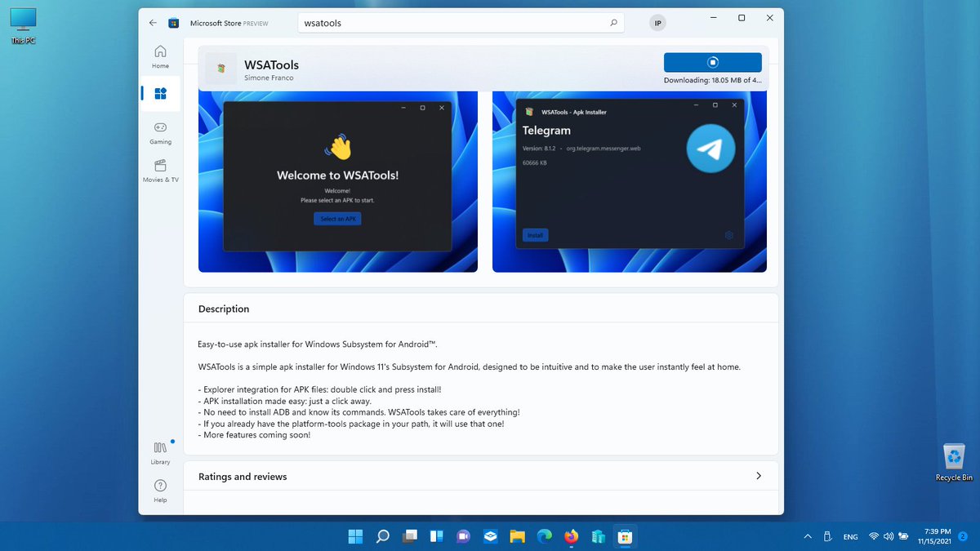
Task: Open the Widgets taskbar icon
Action: 436,536
